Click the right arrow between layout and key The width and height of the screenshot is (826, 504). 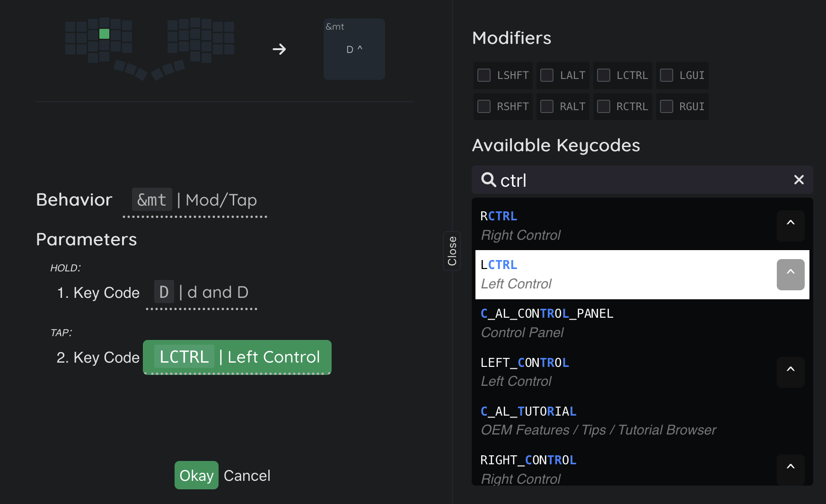pos(279,49)
